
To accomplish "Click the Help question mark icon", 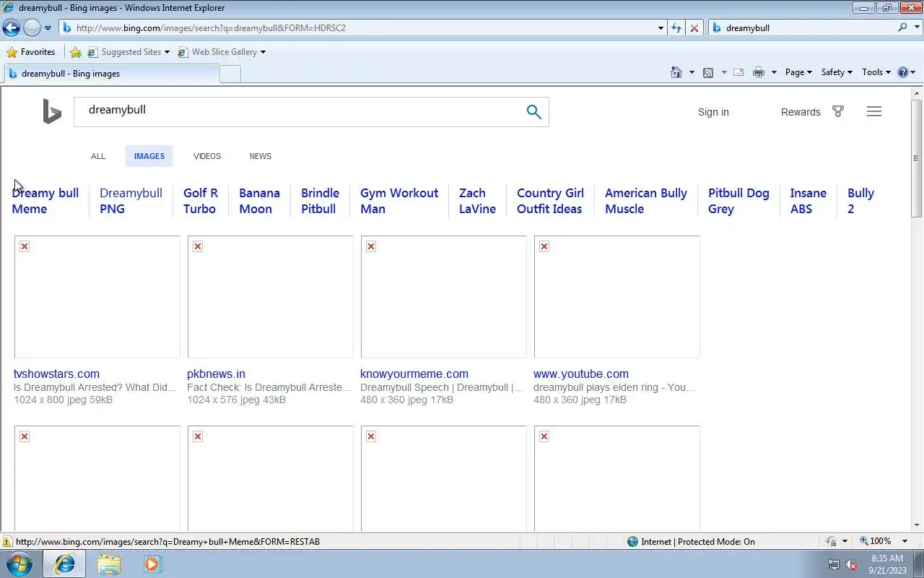I will point(903,72).
